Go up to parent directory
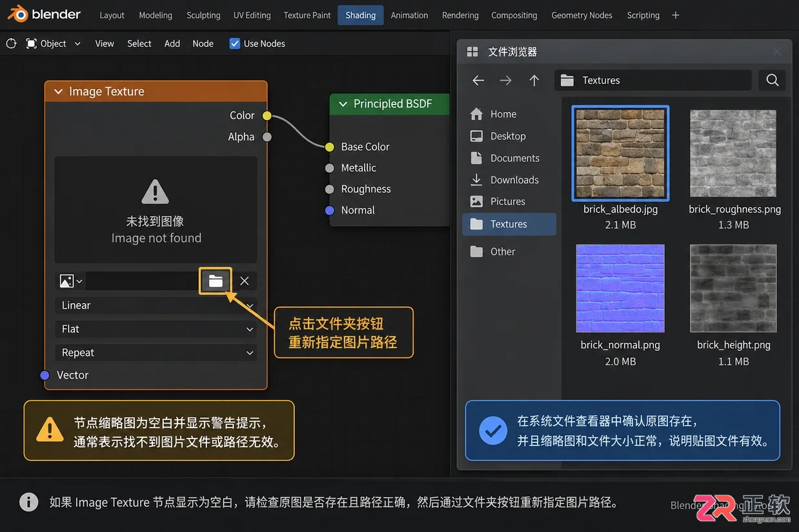 click(x=534, y=81)
